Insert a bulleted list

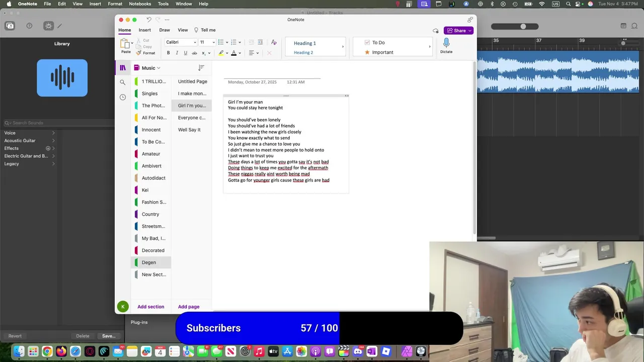pos(220,42)
